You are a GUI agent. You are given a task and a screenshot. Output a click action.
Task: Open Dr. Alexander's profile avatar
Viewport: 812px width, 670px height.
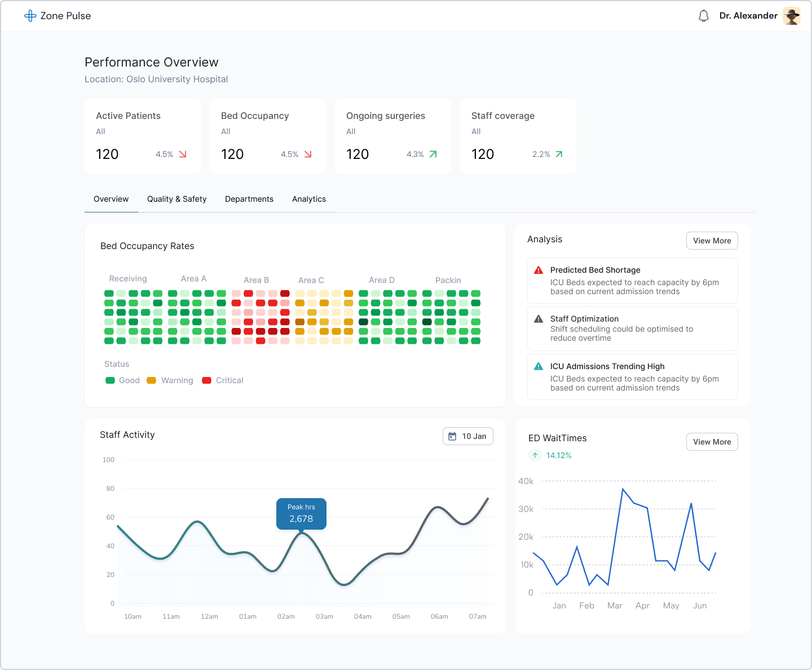click(792, 16)
